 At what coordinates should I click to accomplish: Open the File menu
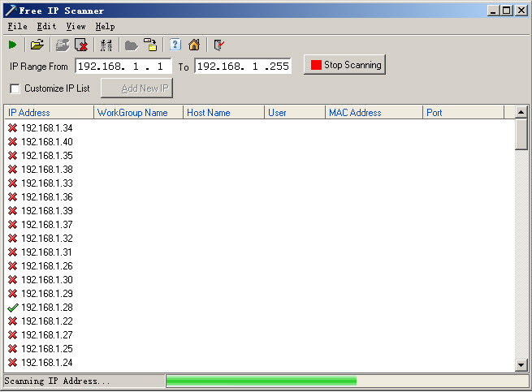pos(17,27)
